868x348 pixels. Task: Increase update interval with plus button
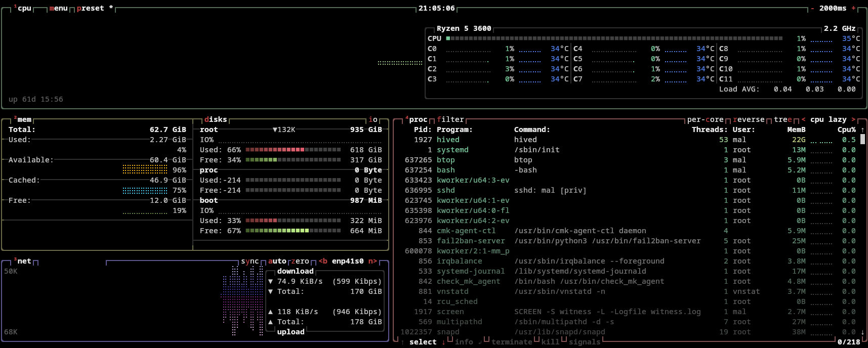853,9
